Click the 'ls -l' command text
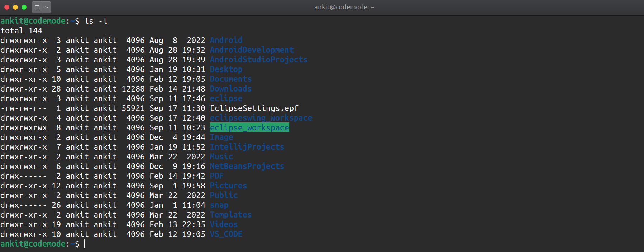 96,21
